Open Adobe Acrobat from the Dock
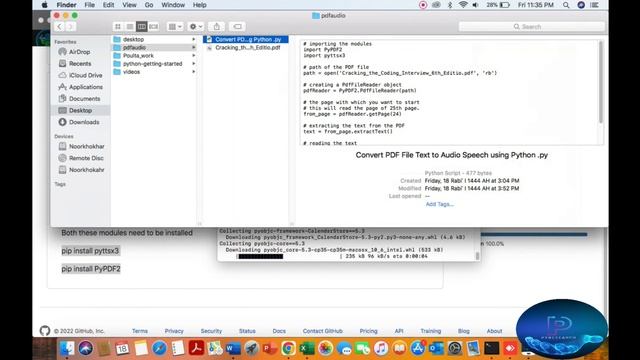Image resolution: width=640 pixels, height=360 pixels. coord(196,348)
